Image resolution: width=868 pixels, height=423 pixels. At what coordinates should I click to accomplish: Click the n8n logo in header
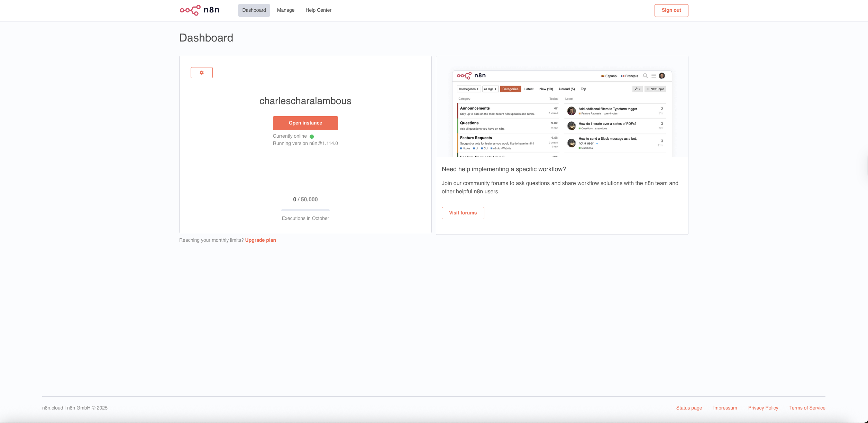pyautogui.click(x=200, y=10)
